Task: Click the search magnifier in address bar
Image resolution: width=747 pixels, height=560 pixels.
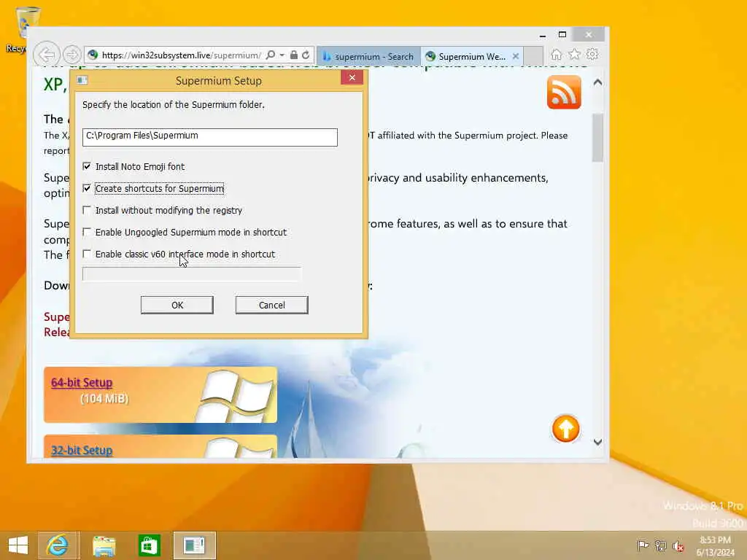Action: click(x=271, y=55)
